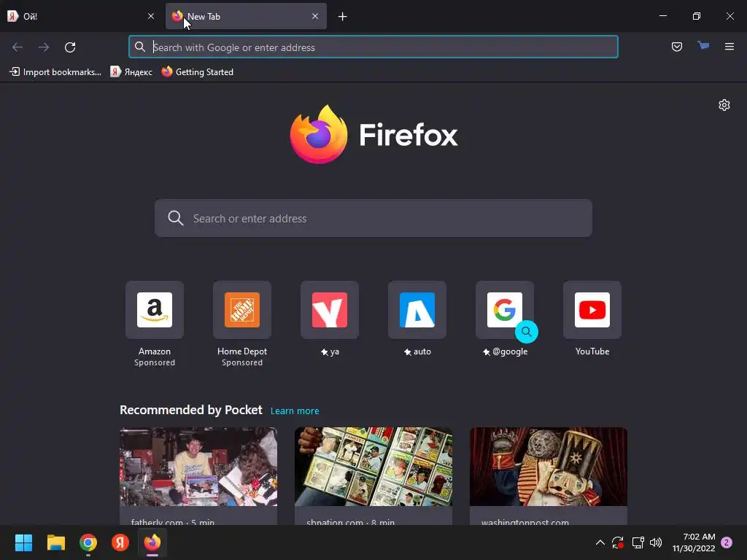The width and height of the screenshot is (747, 560).
Task: Show hidden system tray icons
Action: [x=600, y=542]
